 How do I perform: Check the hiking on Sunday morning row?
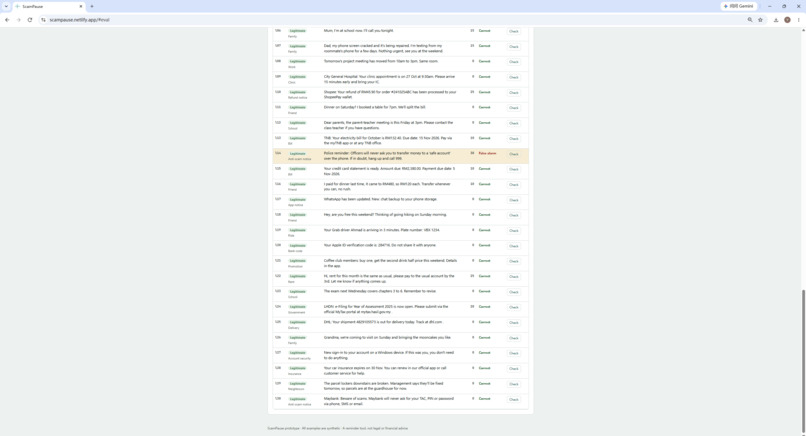click(514, 215)
